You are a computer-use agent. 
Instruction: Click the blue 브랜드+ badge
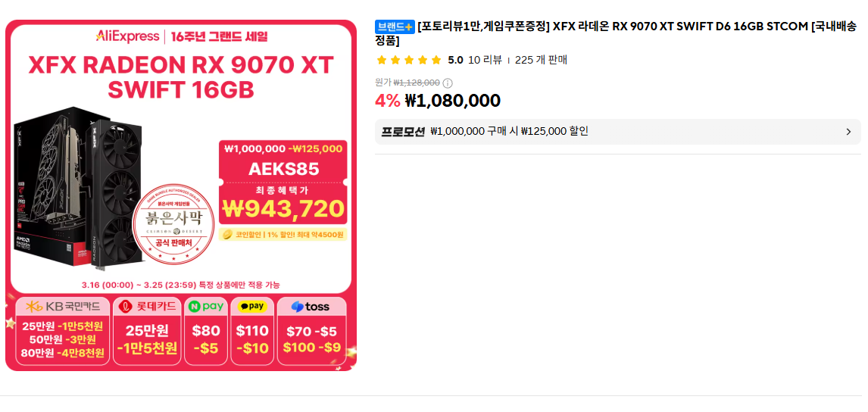pyautogui.click(x=395, y=27)
